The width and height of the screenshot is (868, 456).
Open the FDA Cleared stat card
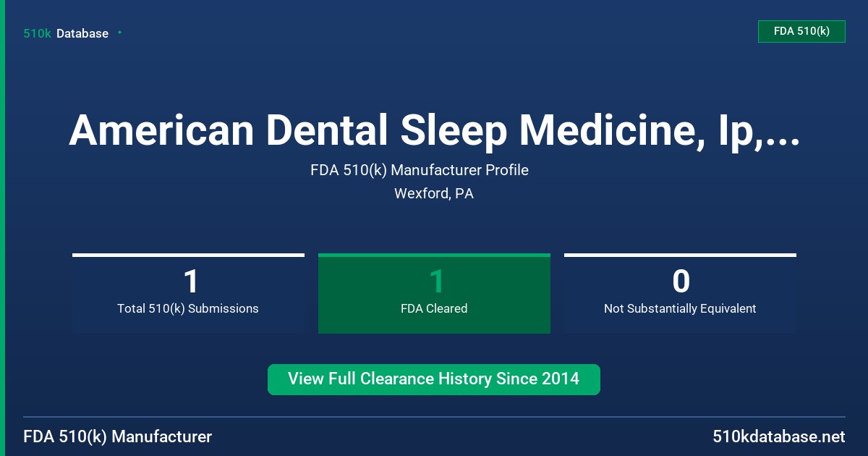click(x=434, y=293)
